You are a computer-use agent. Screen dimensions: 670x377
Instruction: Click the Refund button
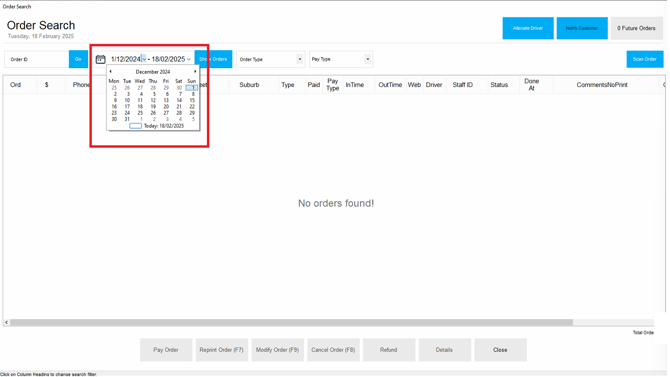coord(389,350)
